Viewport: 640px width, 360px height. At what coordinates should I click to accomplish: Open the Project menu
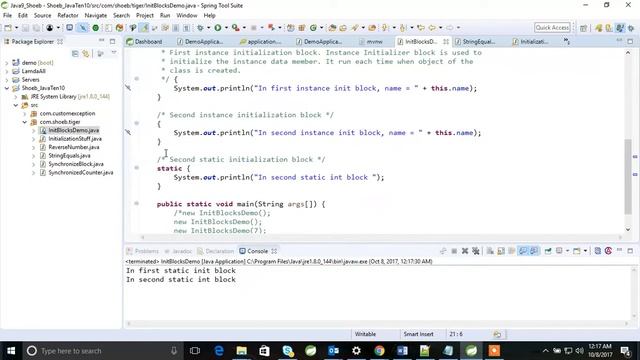145,16
